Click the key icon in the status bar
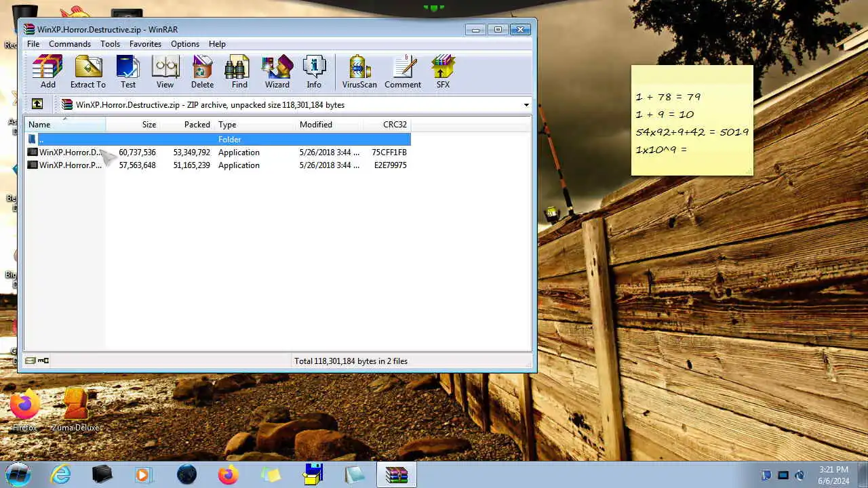The height and width of the screenshot is (488, 868). click(x=43, y=361)
